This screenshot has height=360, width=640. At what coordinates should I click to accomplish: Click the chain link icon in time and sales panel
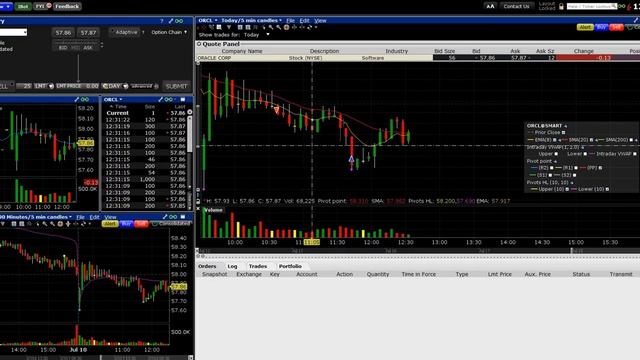[x=169, y=99]
